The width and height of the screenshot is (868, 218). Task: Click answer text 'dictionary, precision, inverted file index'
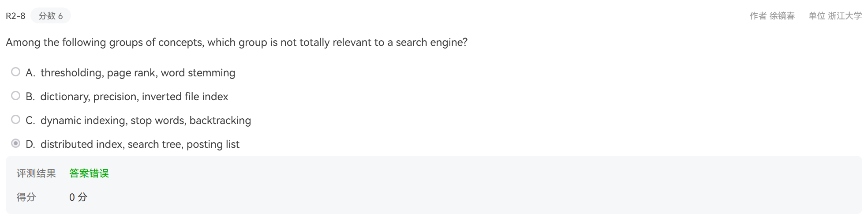pos(134,97)
